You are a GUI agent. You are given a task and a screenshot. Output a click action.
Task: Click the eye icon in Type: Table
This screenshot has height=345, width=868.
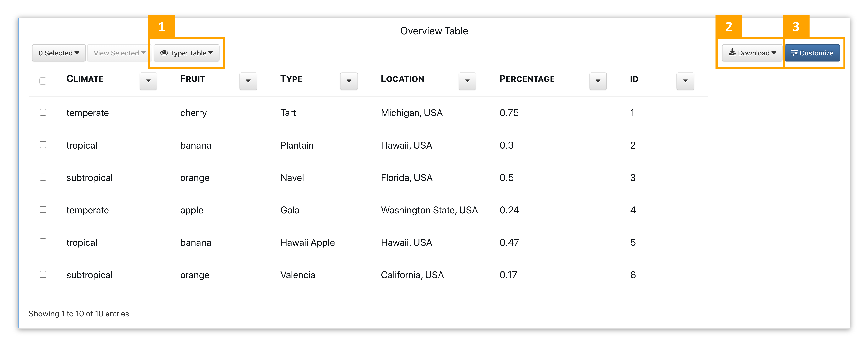[164, 53]
